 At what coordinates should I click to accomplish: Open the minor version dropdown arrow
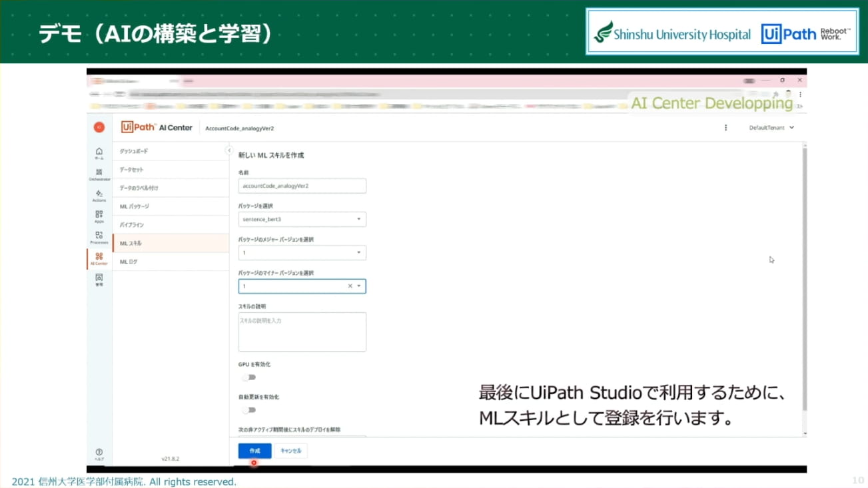coord(359,286)
